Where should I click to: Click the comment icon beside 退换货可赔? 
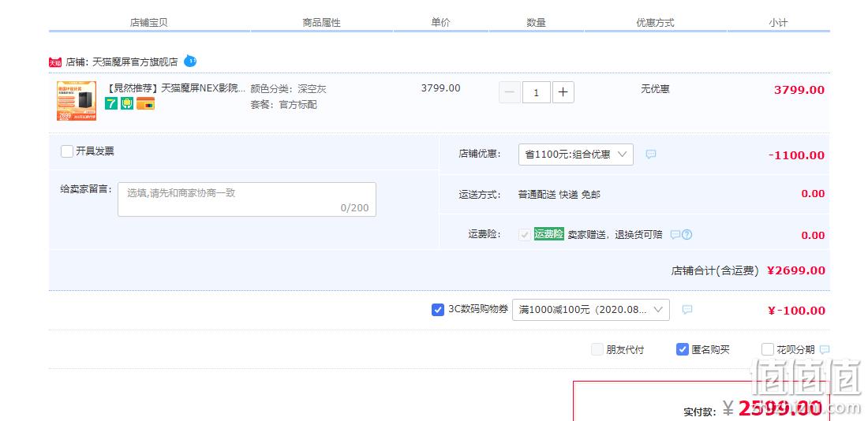(x=675, y=235)
